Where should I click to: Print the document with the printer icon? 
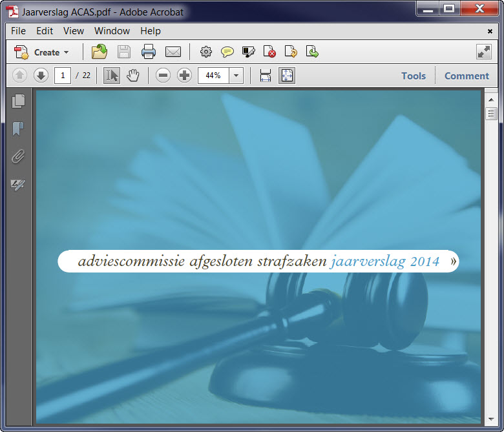point(148,52)
